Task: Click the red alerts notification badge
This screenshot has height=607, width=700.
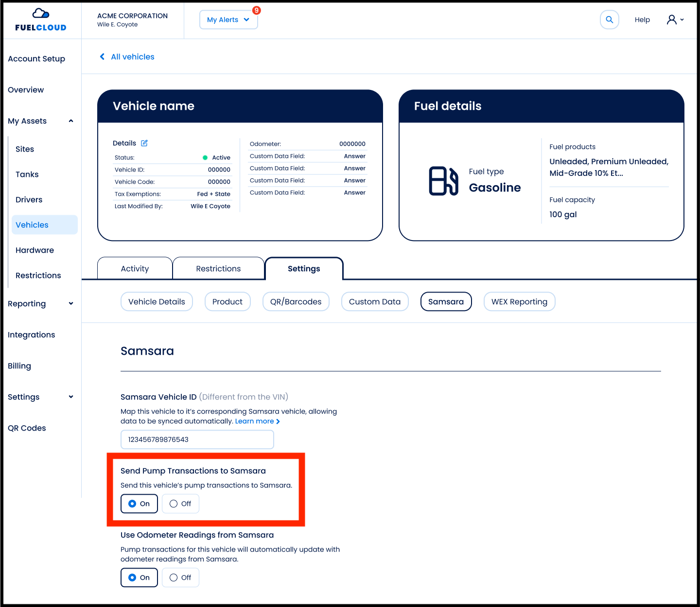Action: coord(257,10)
